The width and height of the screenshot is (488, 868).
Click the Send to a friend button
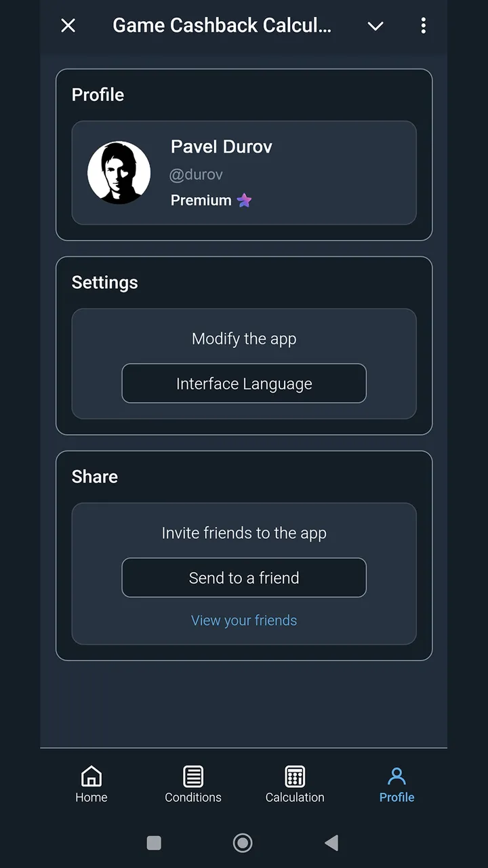[x=244, y=578]
